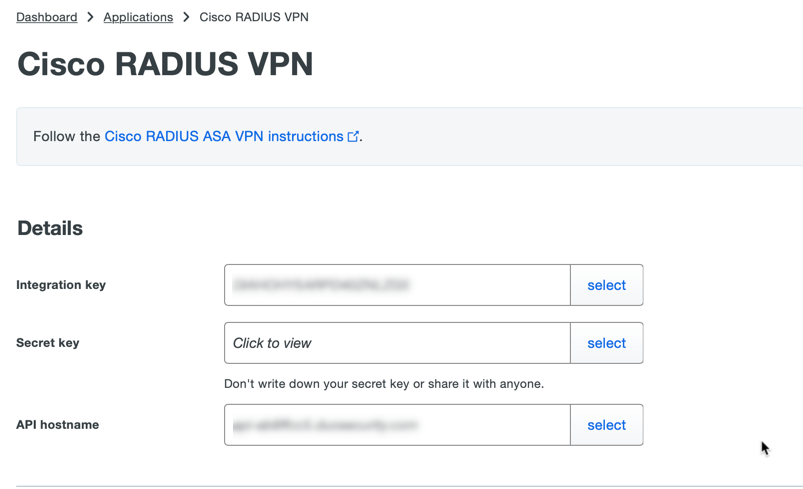Go to the Dashboard breadcrumb link
The image size is (803, 489).
point(47,17)
